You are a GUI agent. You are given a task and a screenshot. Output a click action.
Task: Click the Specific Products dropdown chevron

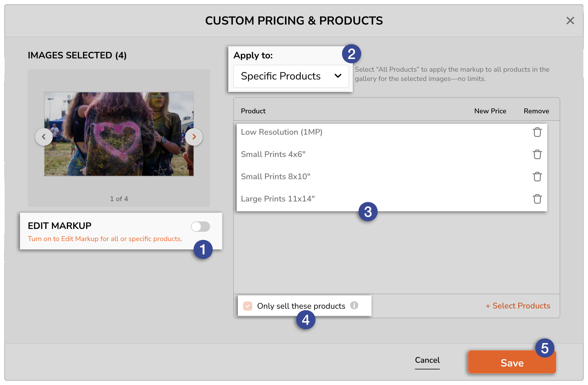[338, 76]
